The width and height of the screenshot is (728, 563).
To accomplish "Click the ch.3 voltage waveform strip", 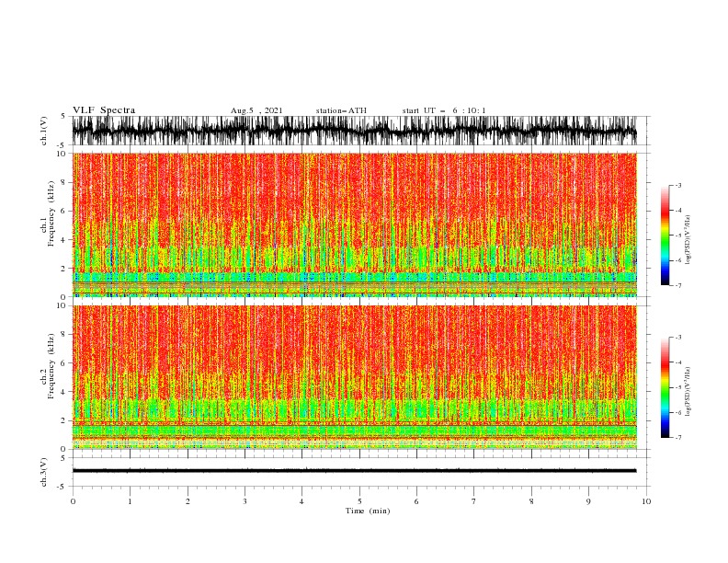I will coord(355,472).
